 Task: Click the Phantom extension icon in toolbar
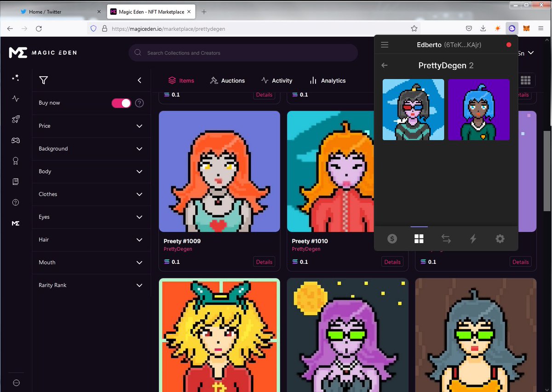(x=512, y=28)
